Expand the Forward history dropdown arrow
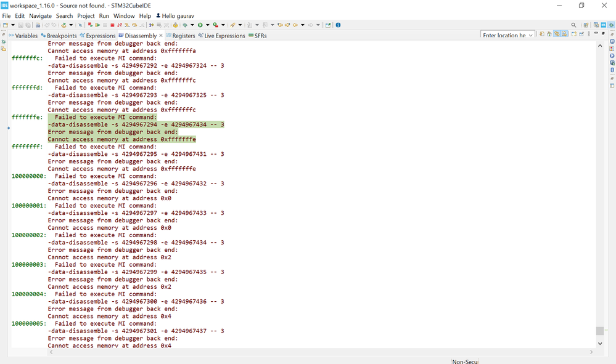 click(318, 25)
